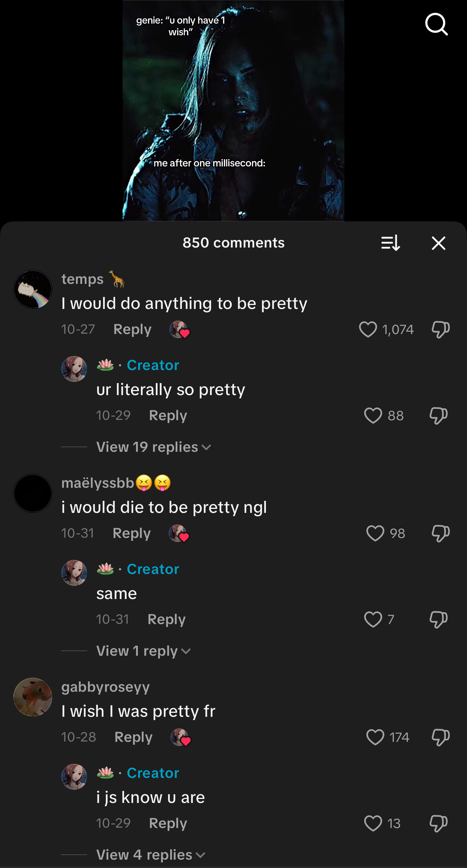Dislike the maëlyssbb comment
This screenshot has width=467, height=868.
(x=440, y=533)
